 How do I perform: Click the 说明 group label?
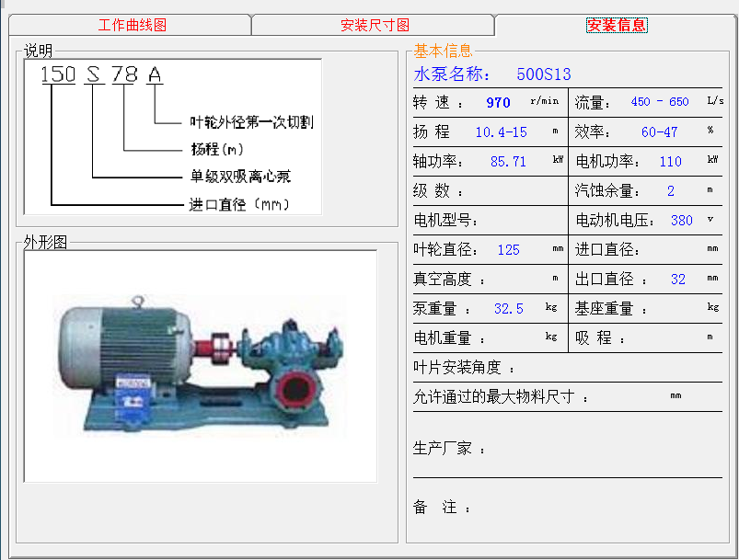(38, 51)
